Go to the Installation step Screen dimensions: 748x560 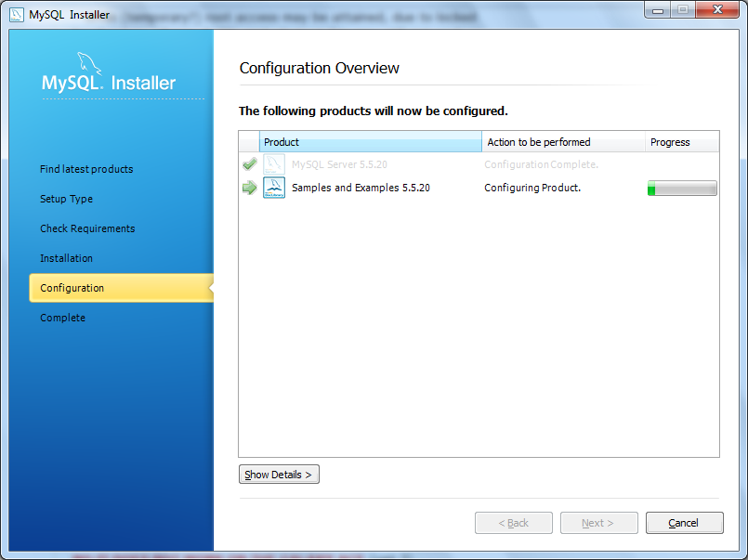[66, 258]
